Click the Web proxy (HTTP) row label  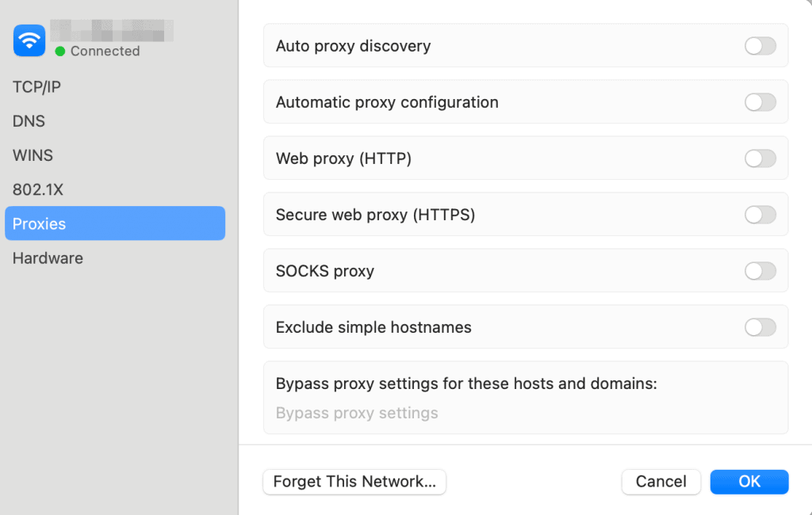click(343, 158)
